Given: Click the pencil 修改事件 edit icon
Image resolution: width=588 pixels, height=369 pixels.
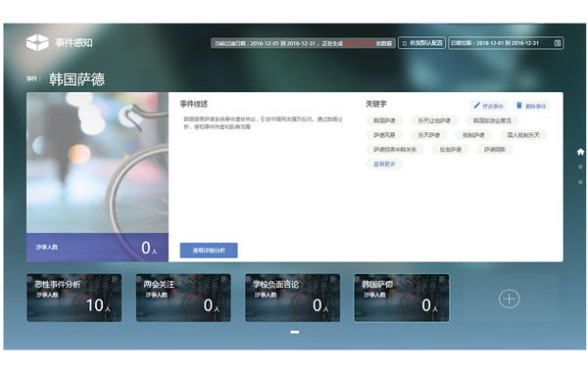Looking at the screenshot, I should (476, 106).
